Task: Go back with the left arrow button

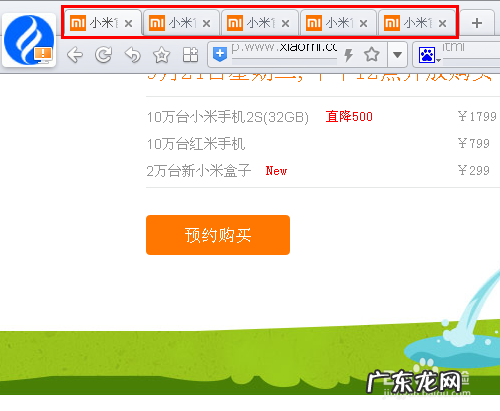Action: coord(75,55)
